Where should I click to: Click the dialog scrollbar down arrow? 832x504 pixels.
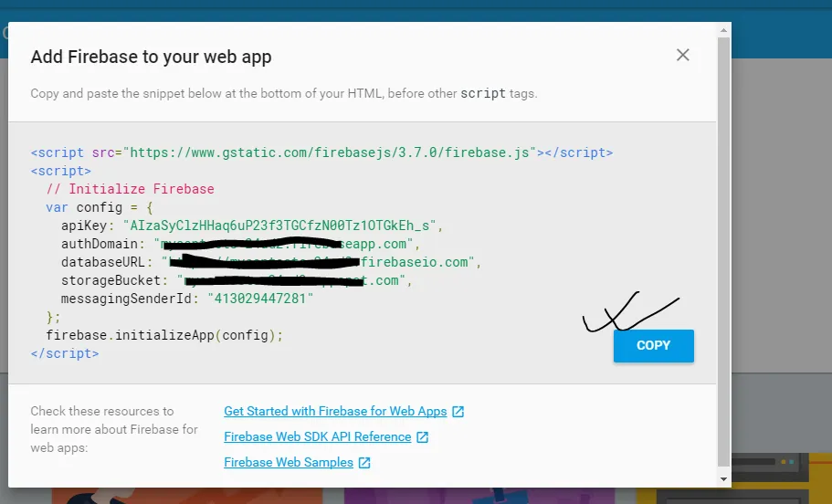(723, 479)
